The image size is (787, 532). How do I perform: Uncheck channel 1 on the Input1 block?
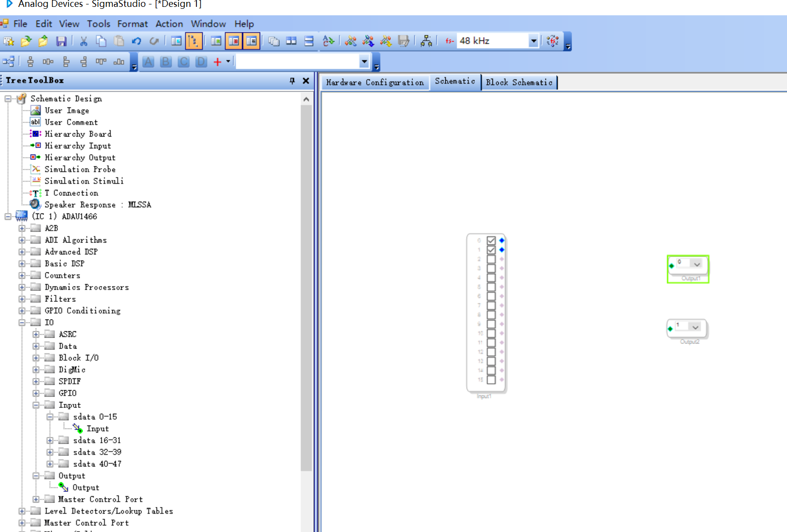click(491, 250)
